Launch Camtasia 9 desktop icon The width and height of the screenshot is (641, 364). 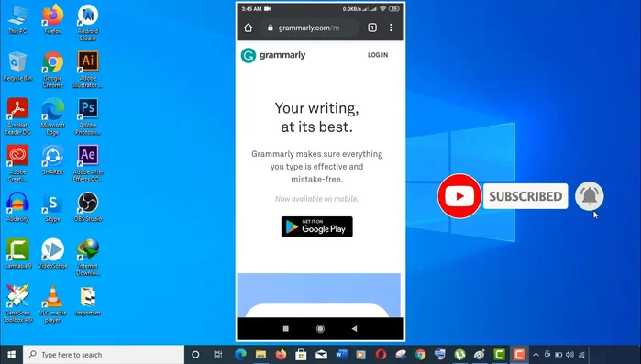[x=17, y=254]
